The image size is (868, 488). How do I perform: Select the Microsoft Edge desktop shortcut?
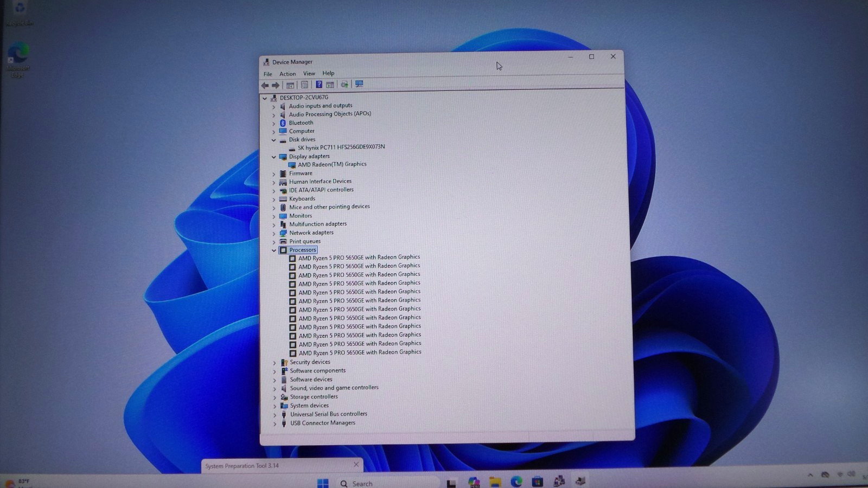[18, 60]
